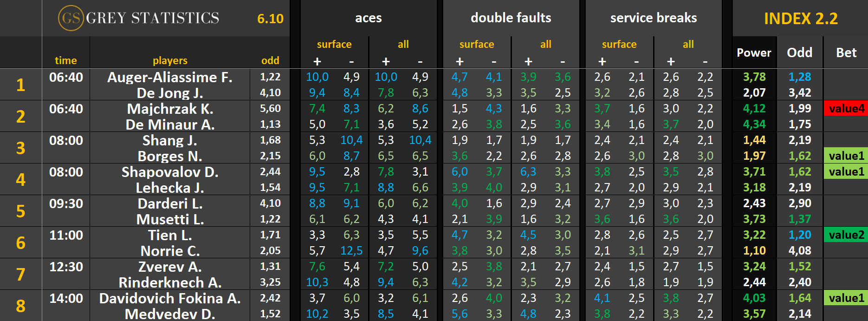Open the double faults header section
Image resolution: width=868 pixels, height=321 pixels.
coord(511,18)
